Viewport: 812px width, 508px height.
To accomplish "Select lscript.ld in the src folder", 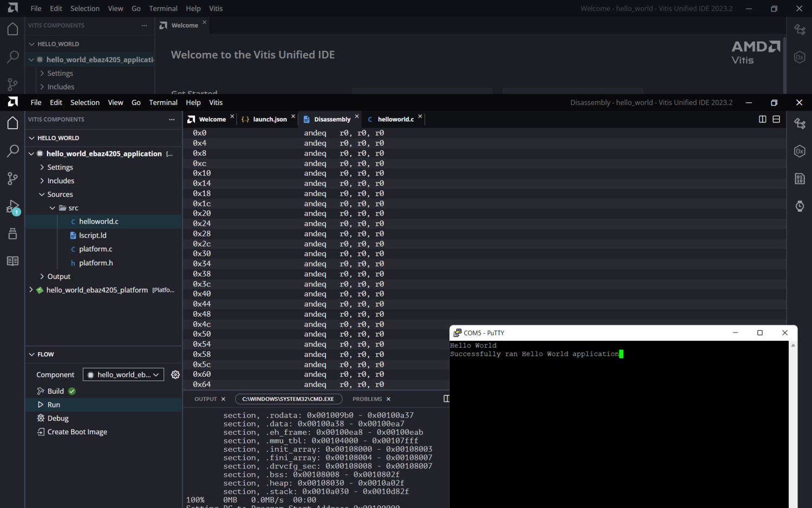I will (x=93, y=235).
